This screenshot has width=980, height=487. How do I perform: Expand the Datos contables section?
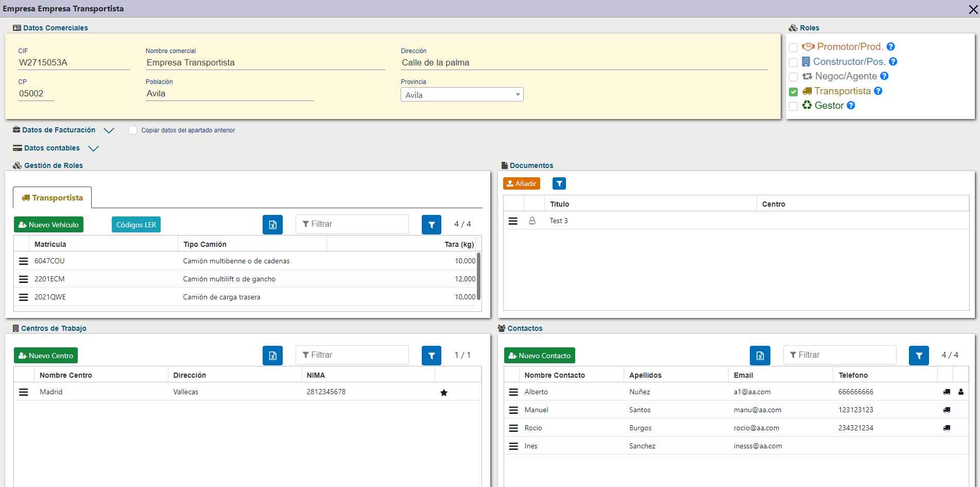coord(93,148)
